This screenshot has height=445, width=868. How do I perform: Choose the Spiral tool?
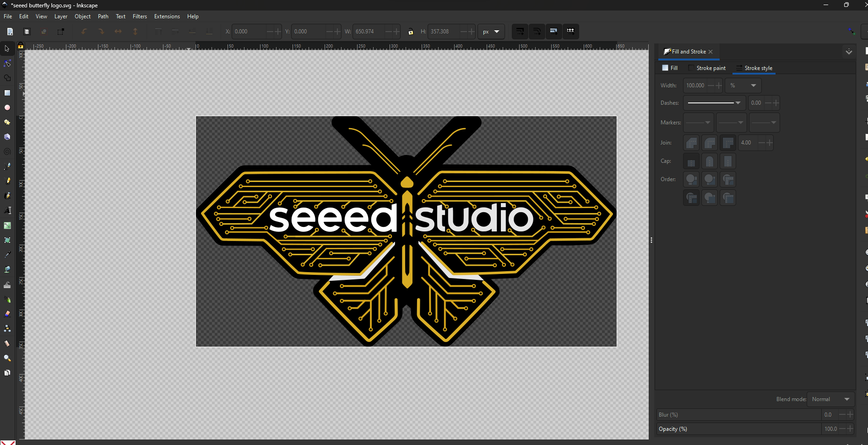tap(7, 151)
